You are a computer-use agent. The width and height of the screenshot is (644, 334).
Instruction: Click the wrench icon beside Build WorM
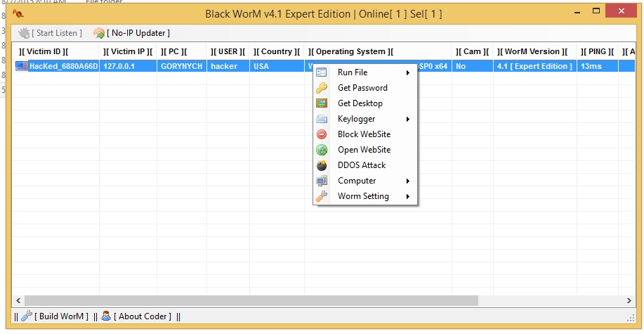(27, 316)
